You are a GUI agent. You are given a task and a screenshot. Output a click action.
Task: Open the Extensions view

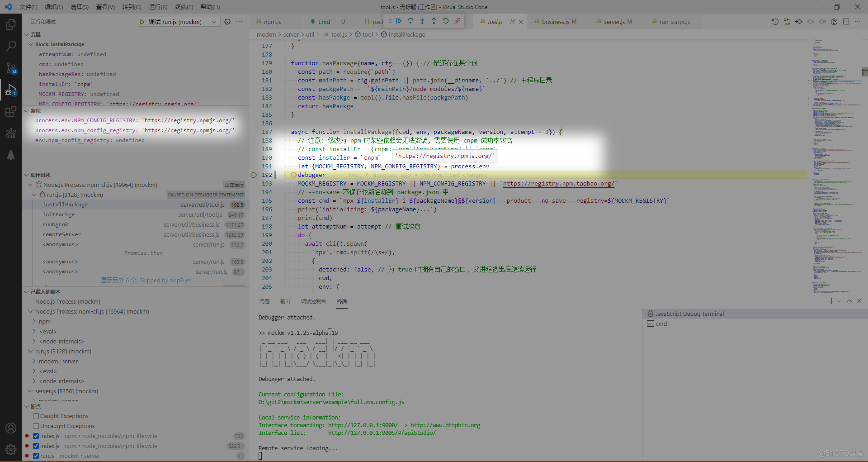tap(11, 111)
